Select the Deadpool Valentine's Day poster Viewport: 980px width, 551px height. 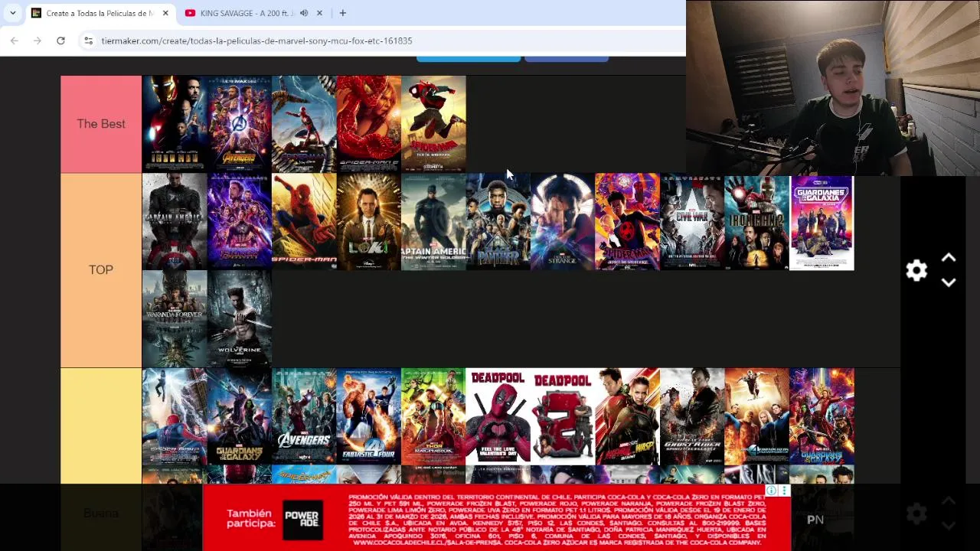[x=498, y=416]
